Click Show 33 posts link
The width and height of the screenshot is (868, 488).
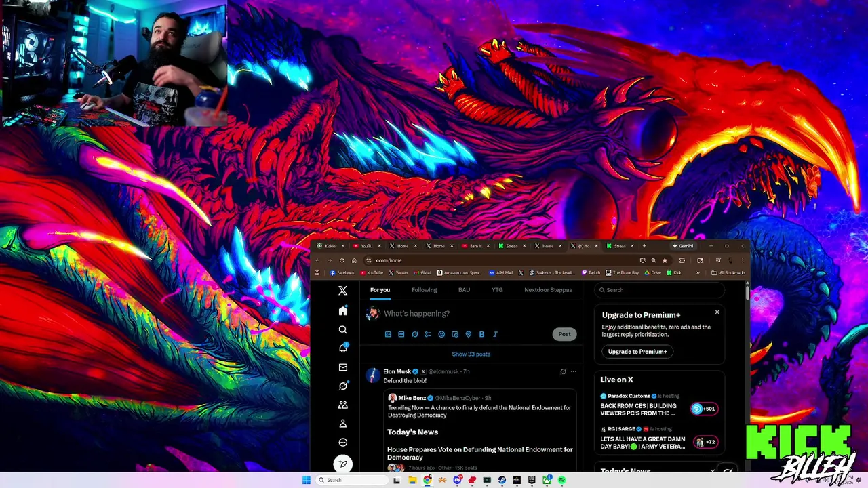pos(471,354)
